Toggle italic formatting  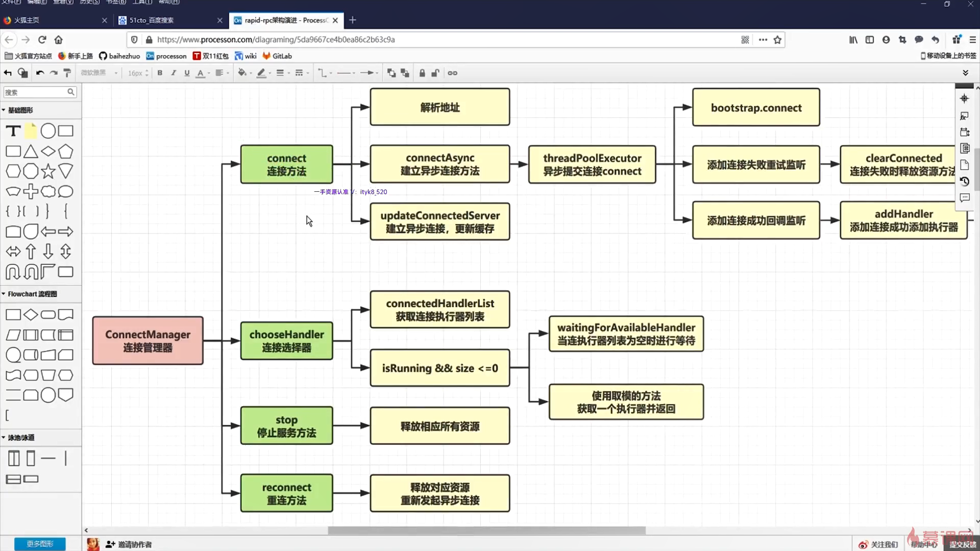[x=174, y=73]
